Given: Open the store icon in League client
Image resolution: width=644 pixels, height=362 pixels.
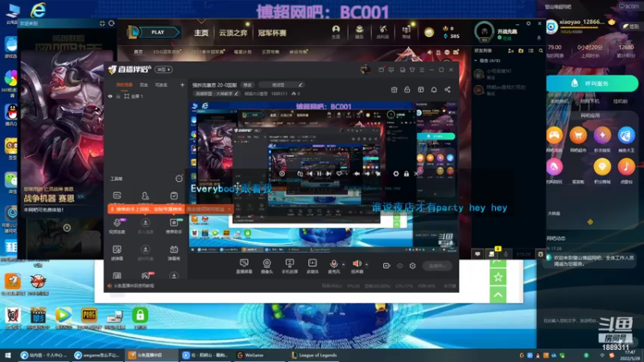Looking at the screenshot, I should [x=407, y=31].
